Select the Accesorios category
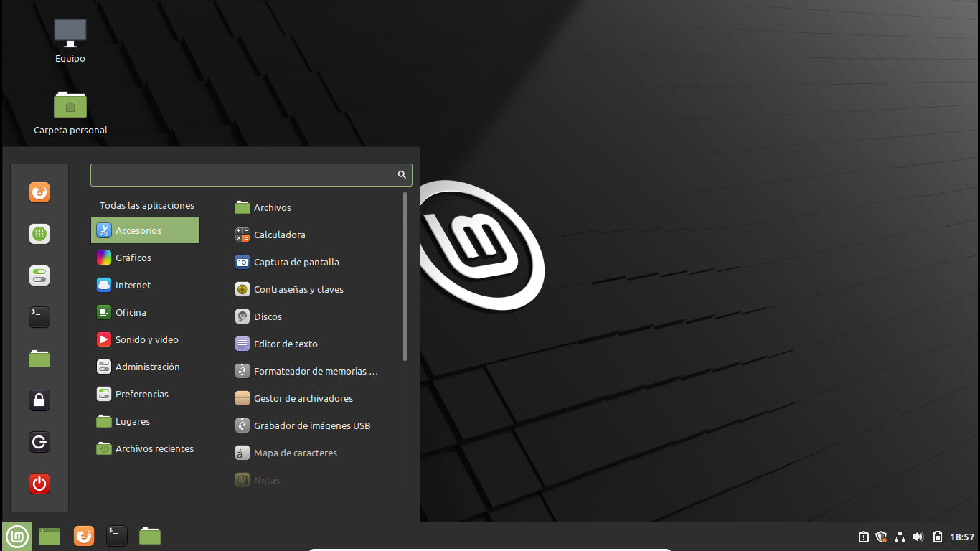 click(x=145, y=230)
